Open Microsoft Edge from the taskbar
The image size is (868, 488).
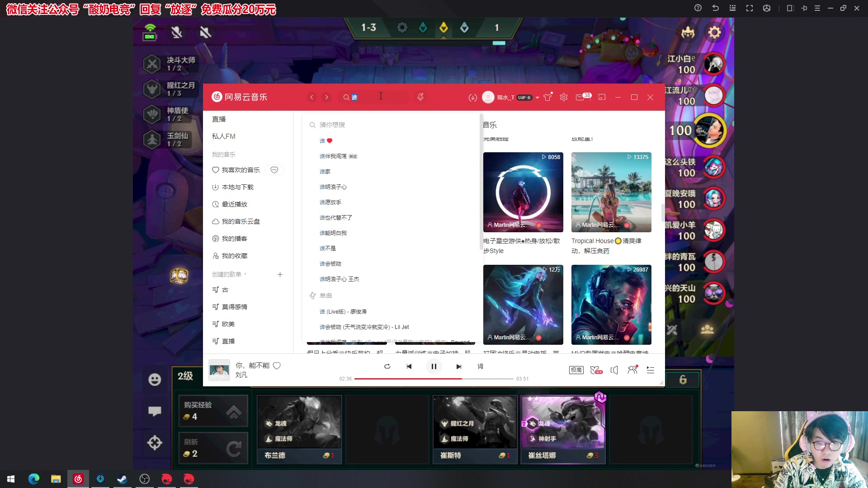click(x=34, y=479)
